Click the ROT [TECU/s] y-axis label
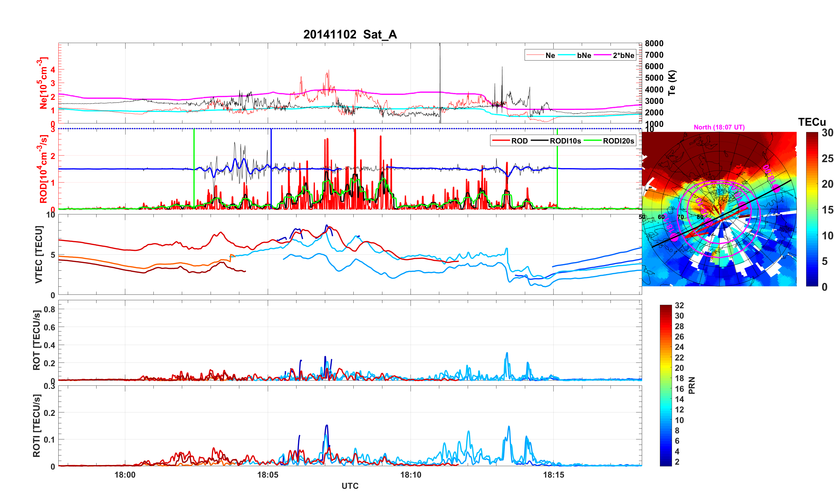The image size is (834, 504). [36, 340]
